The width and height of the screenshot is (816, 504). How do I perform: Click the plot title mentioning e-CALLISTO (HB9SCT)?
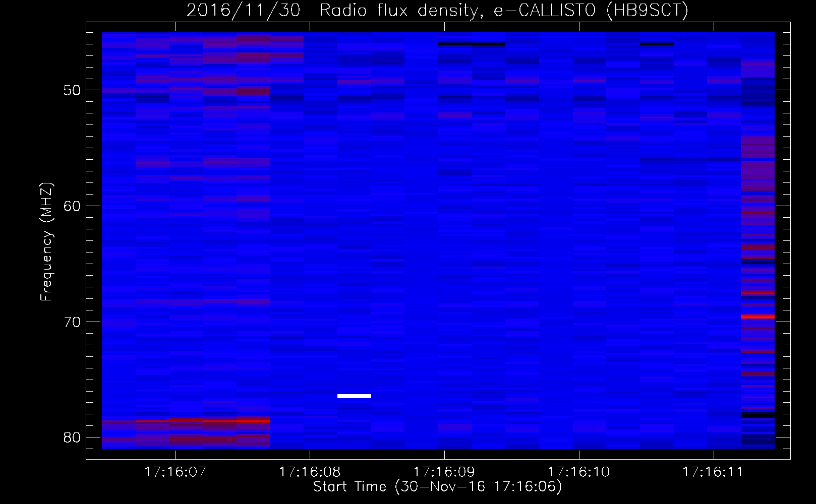(x=437, y=10)
